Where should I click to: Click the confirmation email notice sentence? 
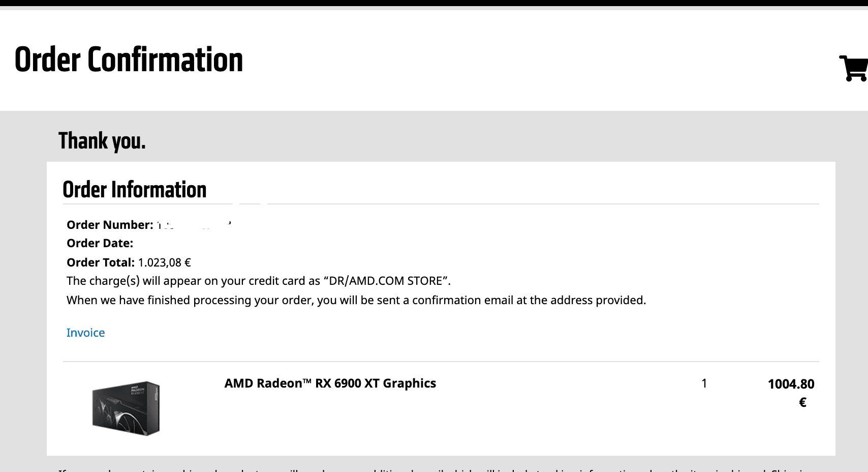pos(356,300)
